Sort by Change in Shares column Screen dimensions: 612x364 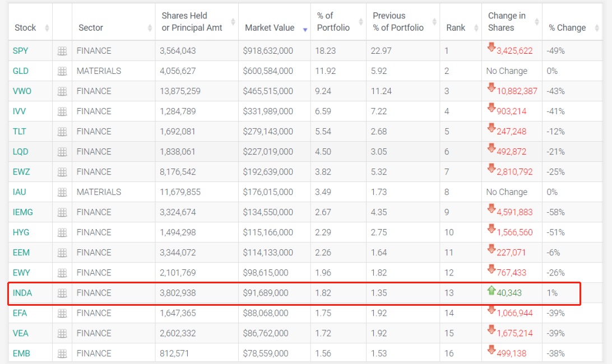[507, 22]
